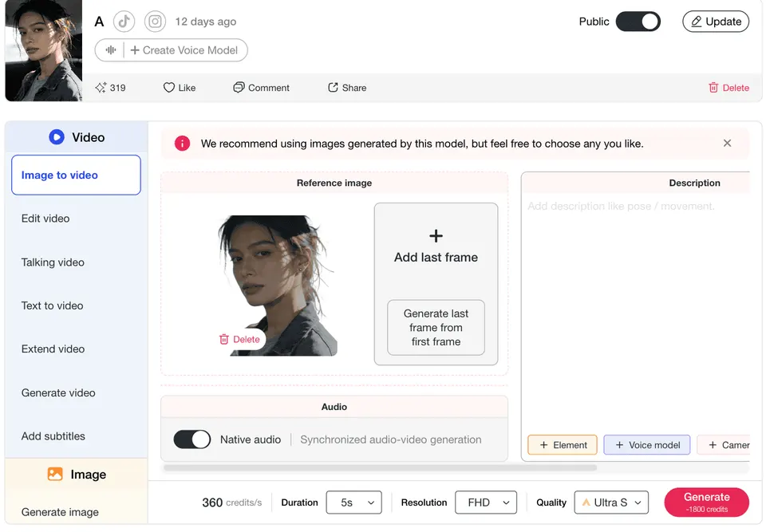Viewport: 766px width, 532px height.
Task: Click the Video section play icon
Action: coord(57,137)
